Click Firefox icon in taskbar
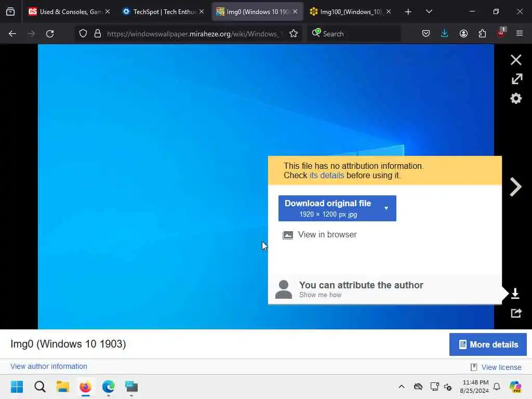Viewport: 532px width, 399px height. point(86,387)
